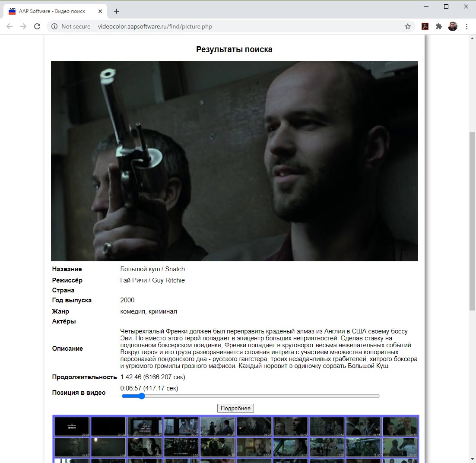Reload the current page

coord(37,26)
